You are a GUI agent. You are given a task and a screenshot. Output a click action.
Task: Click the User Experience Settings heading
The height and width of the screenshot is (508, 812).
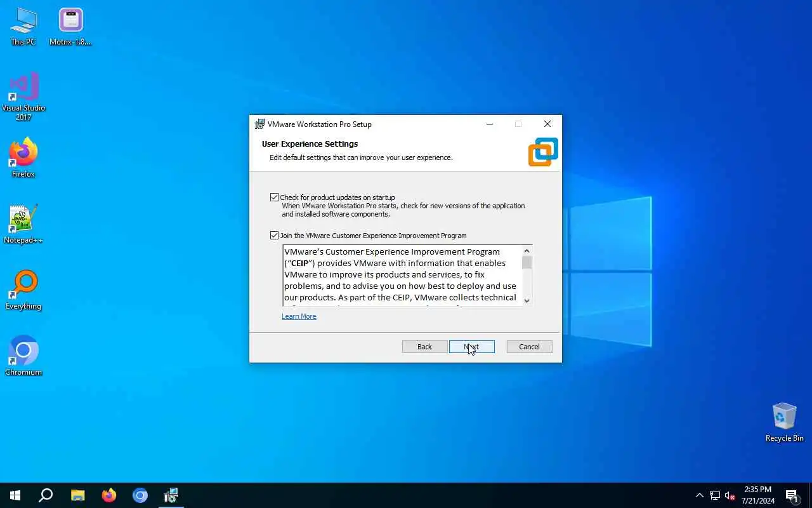pos(310,144)
